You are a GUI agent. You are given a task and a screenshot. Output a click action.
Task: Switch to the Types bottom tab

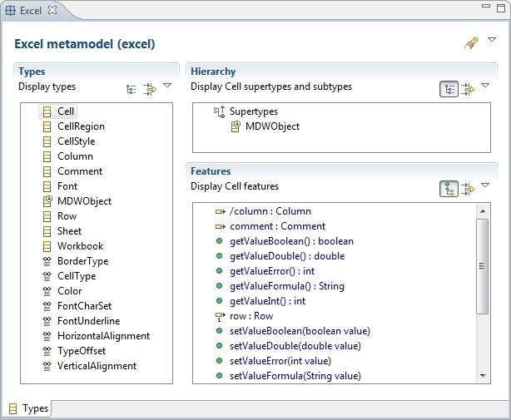[x=28, y=408]
